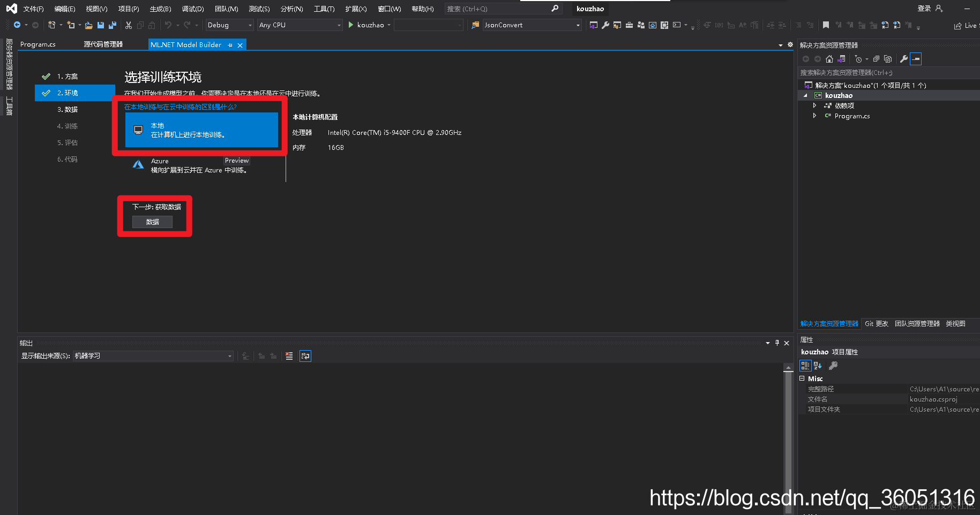The width and height of the screenshot is (980, 515).
Task: Toggle Word Wrap in Output panel
Action: [305, 356]
